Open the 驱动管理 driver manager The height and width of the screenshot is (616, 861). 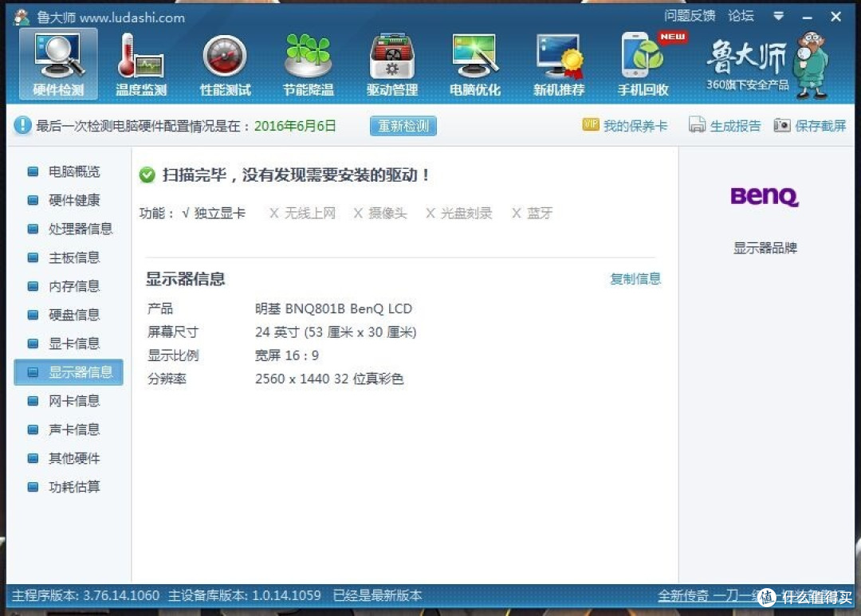pyautogui.click(x=392, y=65)
